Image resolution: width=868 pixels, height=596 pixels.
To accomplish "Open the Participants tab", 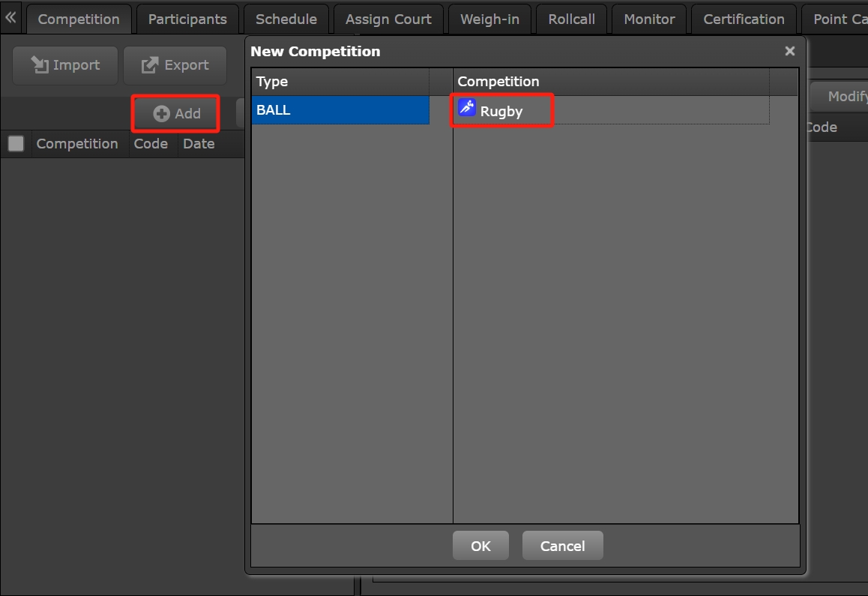I will [187, 19].
